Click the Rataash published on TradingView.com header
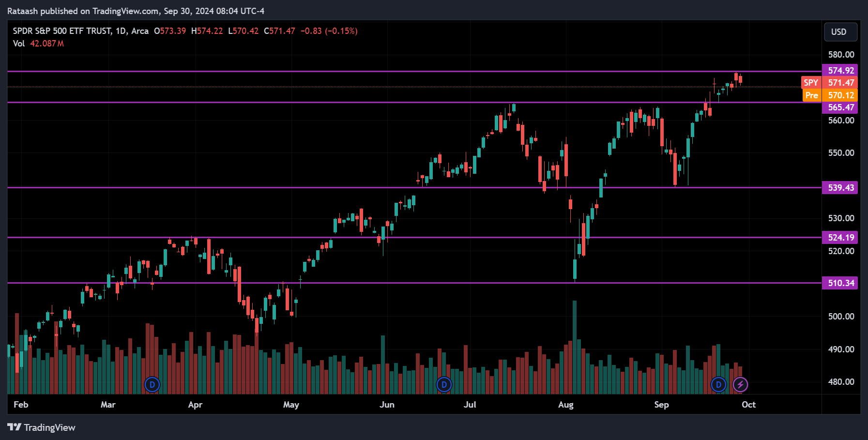The height and width of the screenshot is (440, 868). tap(136, 11)
